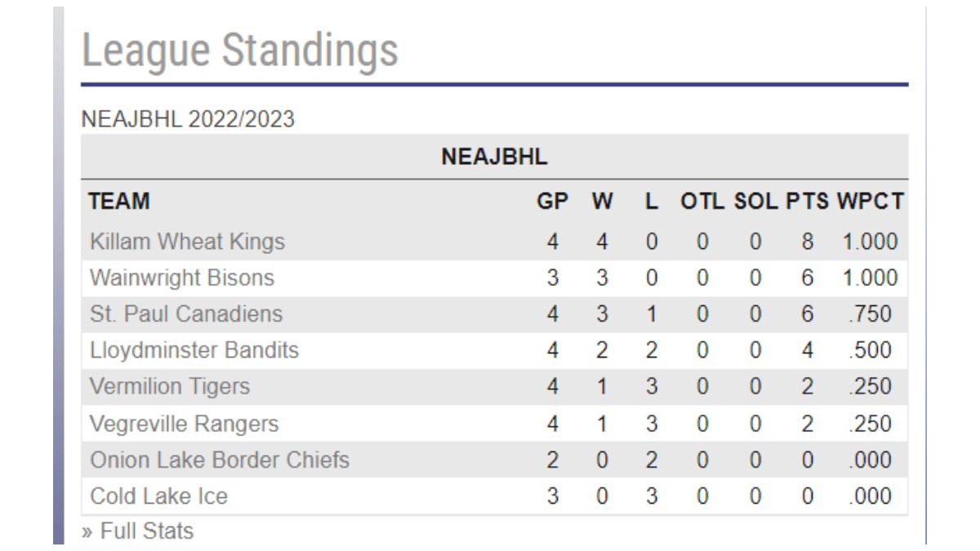The width and height of the screenshot is (980, 551).
Task: Open the Vegreville Rangers team link
Action: point(184,424)
